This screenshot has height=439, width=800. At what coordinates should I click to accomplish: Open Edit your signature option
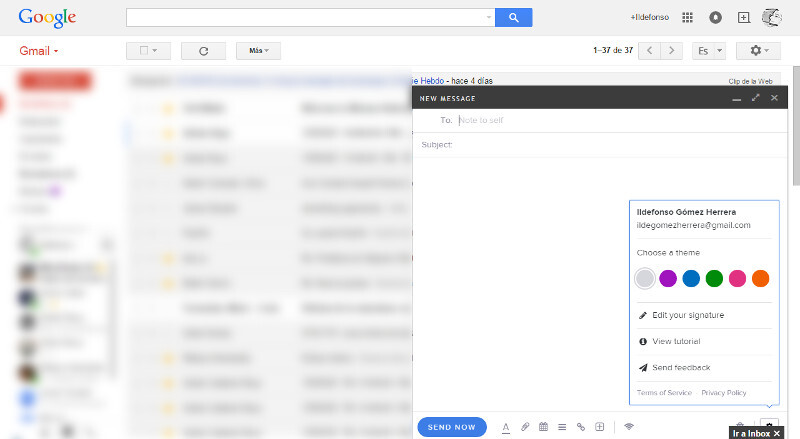(687, 315)
